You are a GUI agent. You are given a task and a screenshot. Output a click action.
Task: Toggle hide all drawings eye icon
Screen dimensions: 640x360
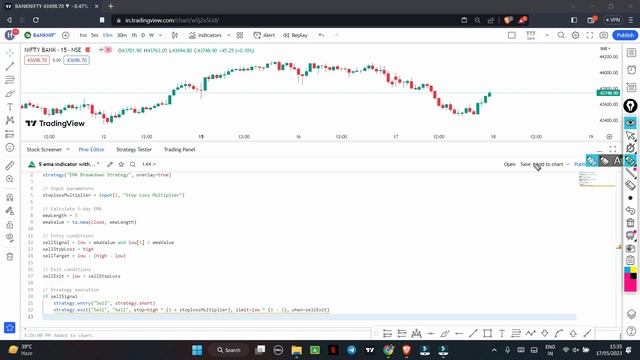pos(10,238)
